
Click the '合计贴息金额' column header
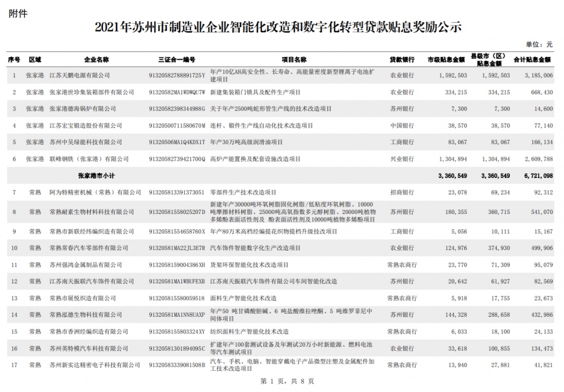pos(532,60)
